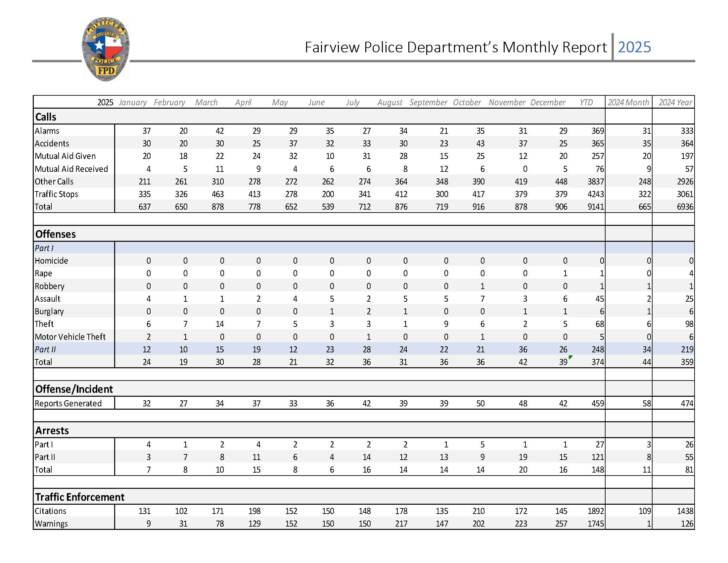This screenshot has height=563, width=728.
Task: Select the January column header
Action: tap(132, 102)
